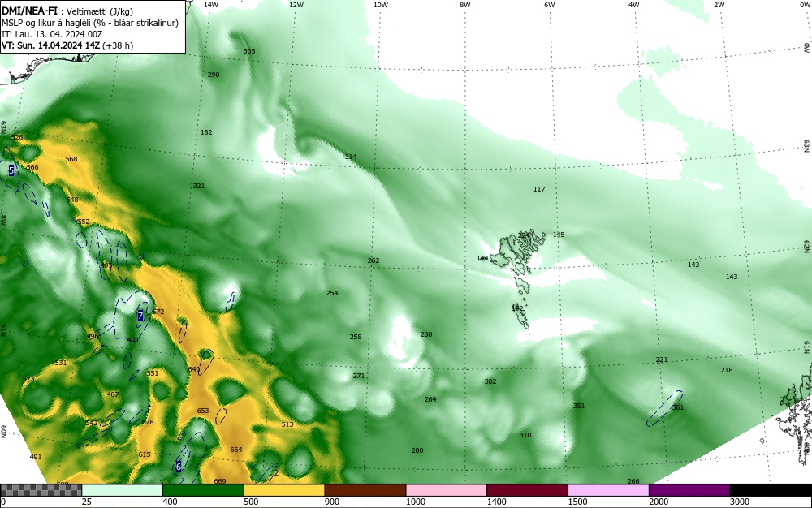Pick the pink 1000–1400 legend swatch

pyautogui.click(x=447, y=490)
